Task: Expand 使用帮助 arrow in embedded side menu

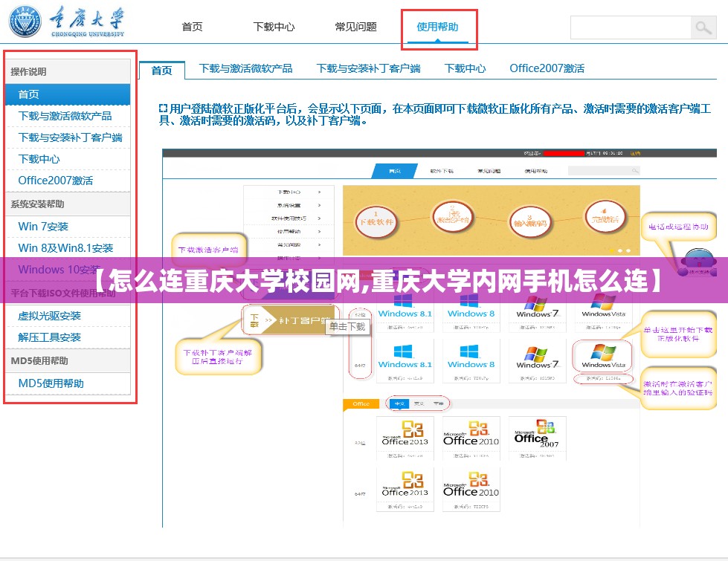Action: [x=320, y=231]
